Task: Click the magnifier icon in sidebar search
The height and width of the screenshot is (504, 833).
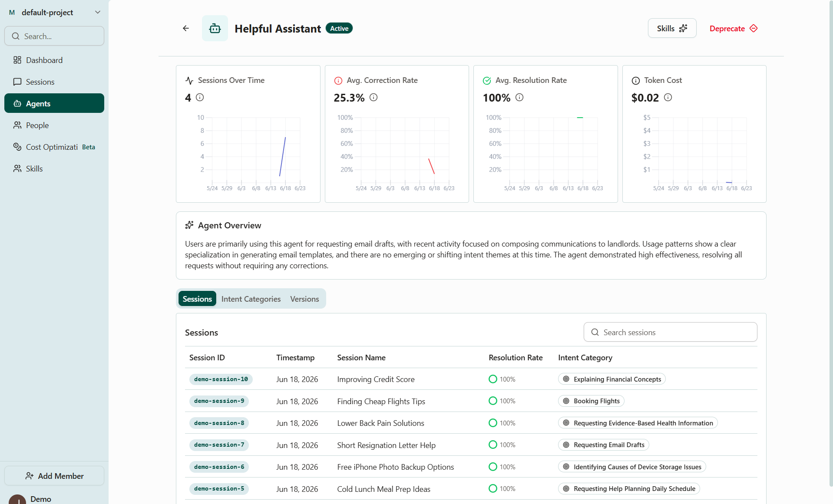Action: 16,36
